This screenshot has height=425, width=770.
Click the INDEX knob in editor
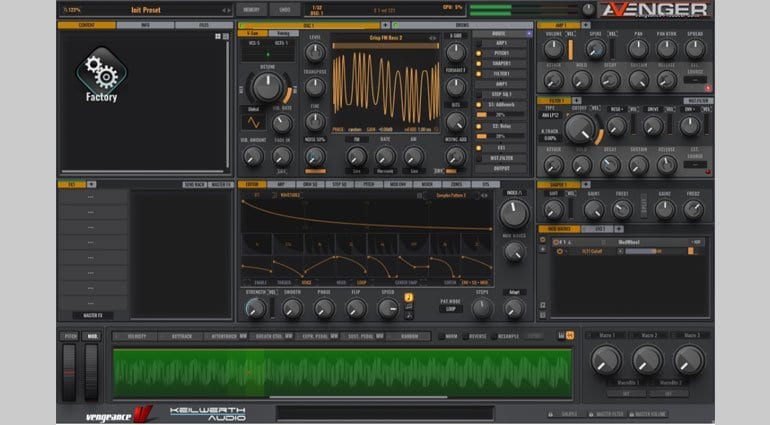pyautogui.click(x=514, y=213)
